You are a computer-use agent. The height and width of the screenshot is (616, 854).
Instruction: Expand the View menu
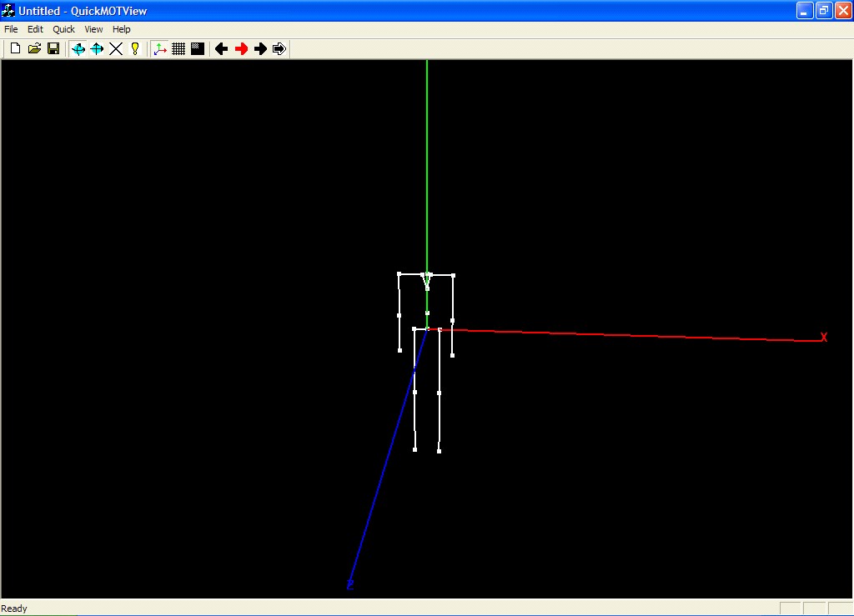[x=94, y=29]
